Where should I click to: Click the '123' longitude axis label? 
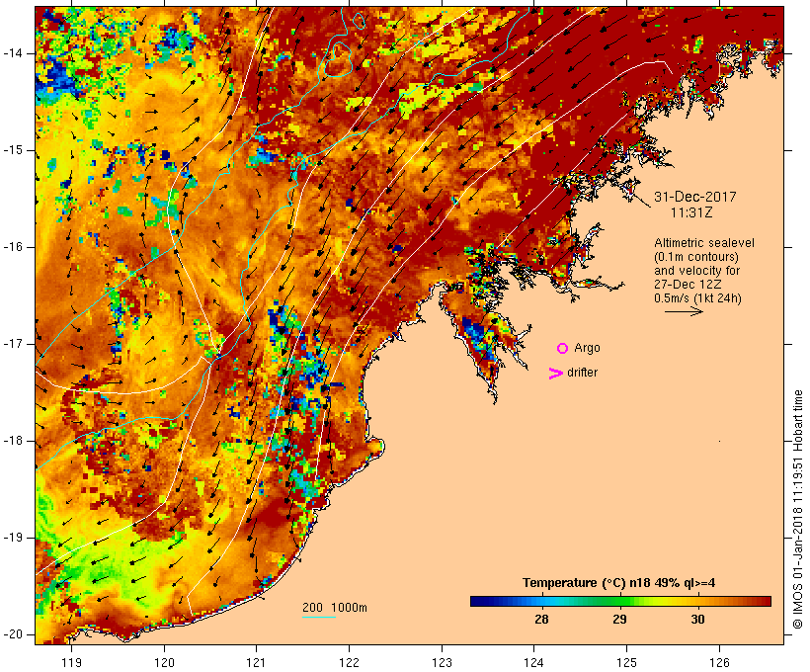click(x=442, y=662)
